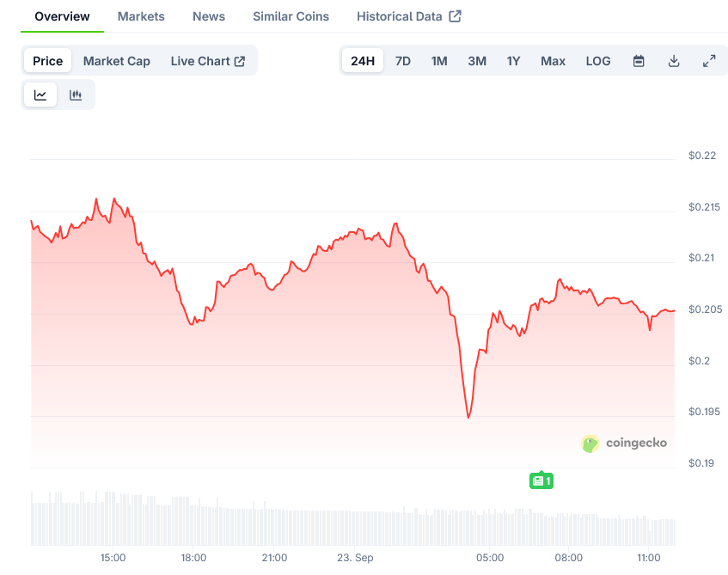Viewport: 728px width, 575px height.
Task: Select the 3M time range
Action: (x=477, y=61)
